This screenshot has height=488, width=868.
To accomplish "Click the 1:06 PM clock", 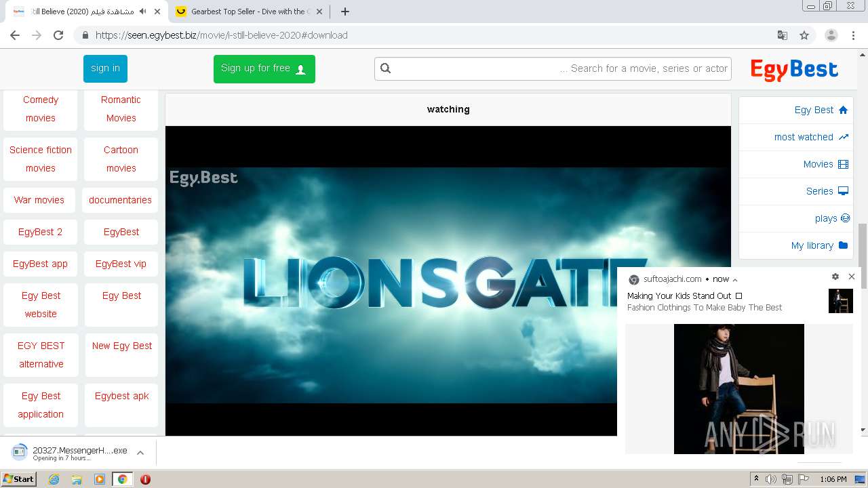I will 833,479.
